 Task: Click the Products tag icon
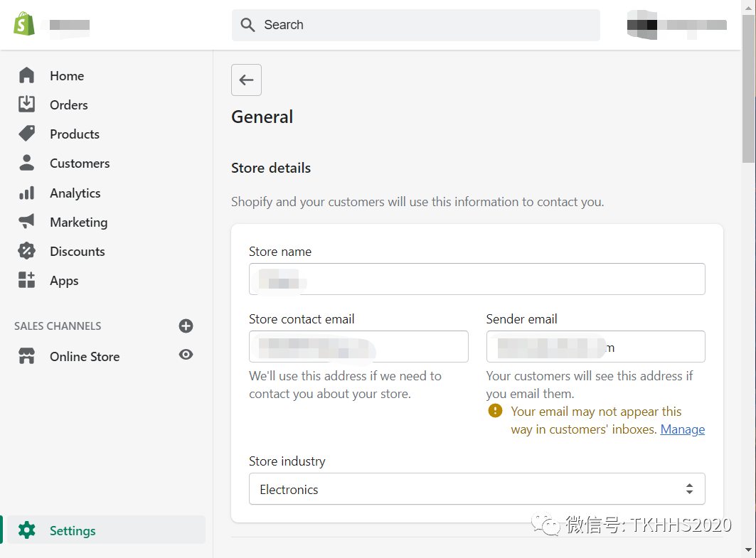tap(26, 134)
